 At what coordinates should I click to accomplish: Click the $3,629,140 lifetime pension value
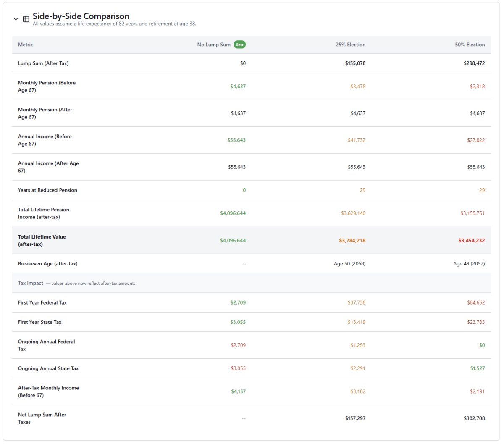pos(353,213)
